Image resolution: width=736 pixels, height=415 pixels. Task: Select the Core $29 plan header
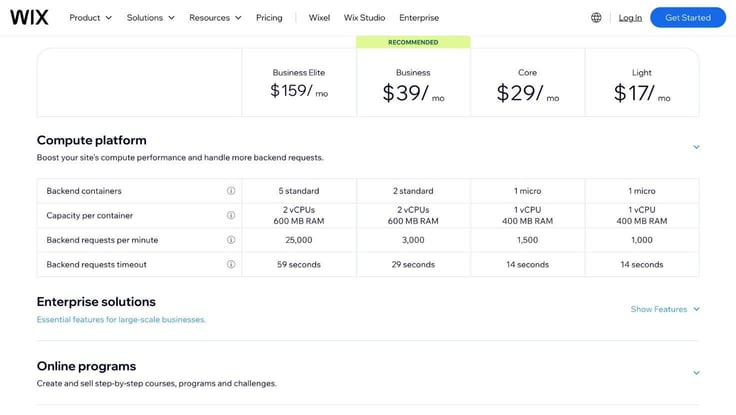pos(528,83)
